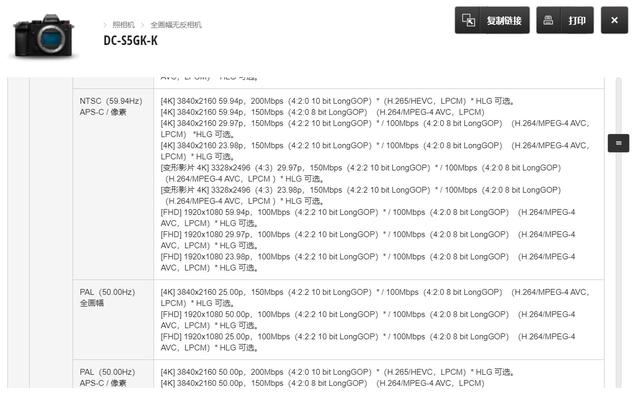The height and width of the screenshot is (397, 640).
Task: Open the 全画幅无反相机 breadcrumb link
Action: coord(176,25)
